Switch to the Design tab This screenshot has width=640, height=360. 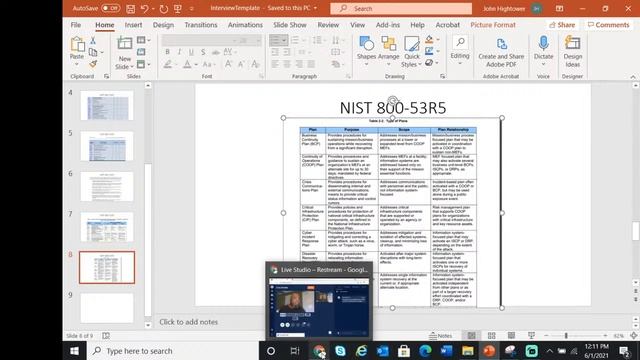(163, 25)
